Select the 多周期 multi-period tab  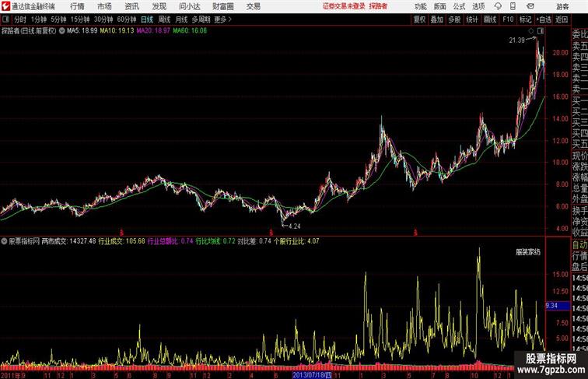(x=201, y=19)
